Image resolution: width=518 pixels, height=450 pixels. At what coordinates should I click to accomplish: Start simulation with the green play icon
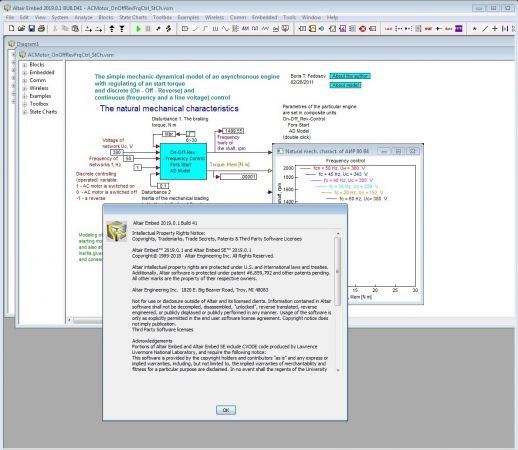point(138,29)
